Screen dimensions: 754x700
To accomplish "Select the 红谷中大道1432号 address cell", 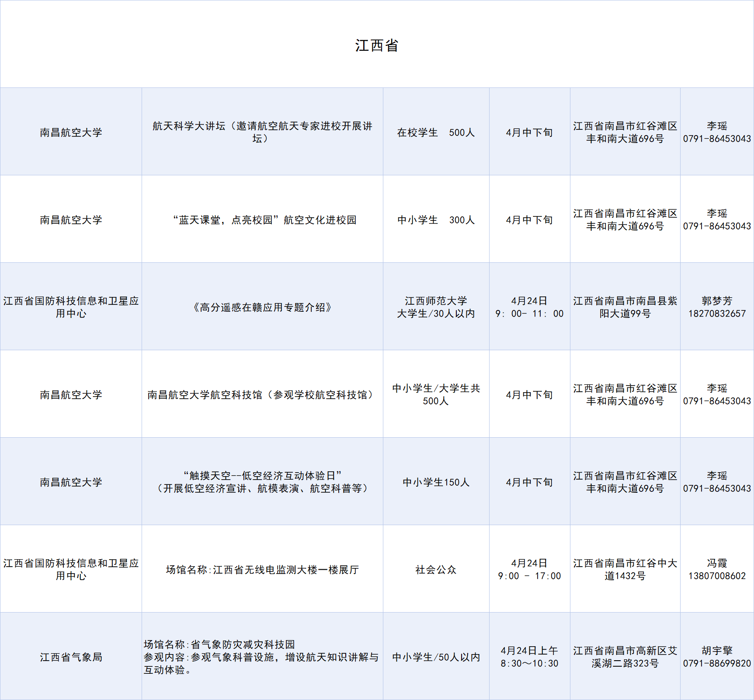I will 625,569.
